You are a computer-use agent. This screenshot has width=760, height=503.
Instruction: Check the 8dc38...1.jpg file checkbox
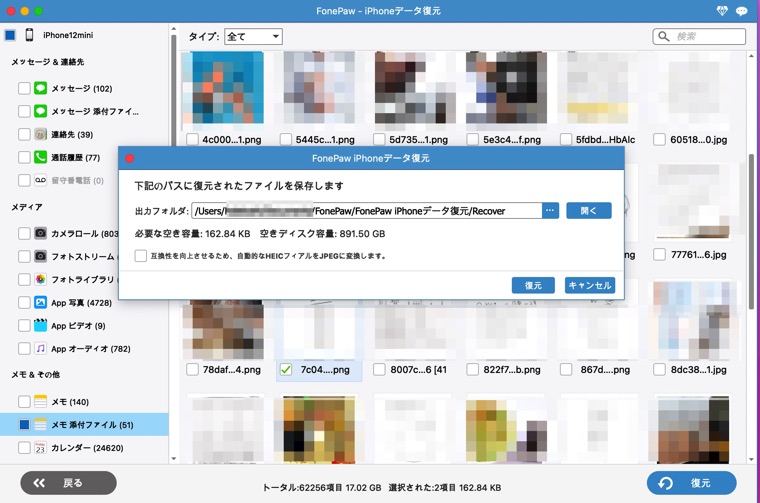659,370
